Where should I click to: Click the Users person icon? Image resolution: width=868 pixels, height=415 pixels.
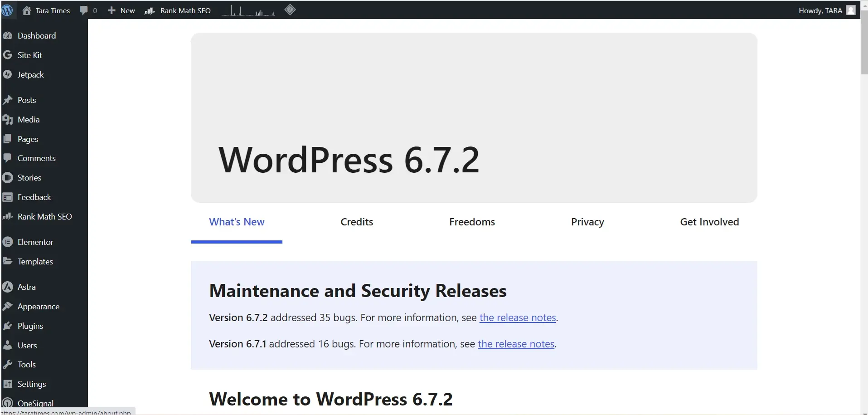tap(8, 345)
